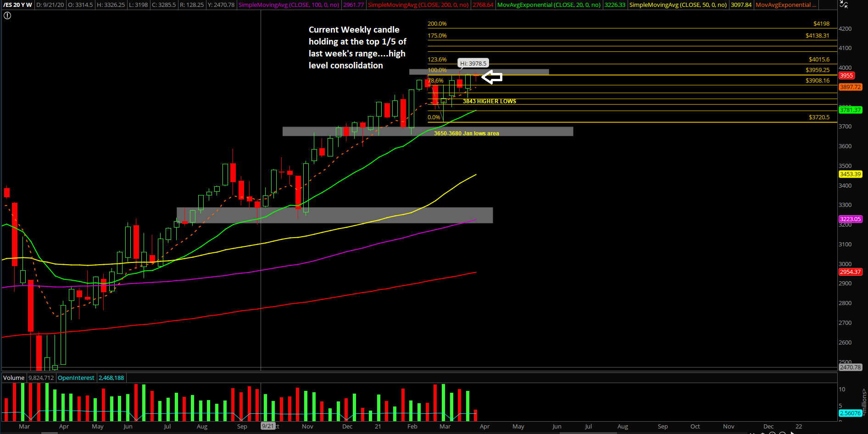The height and width of the screenshot is (434, 868).
Task: Click the O: 3314.5 open value
Action: click(80, 5)
